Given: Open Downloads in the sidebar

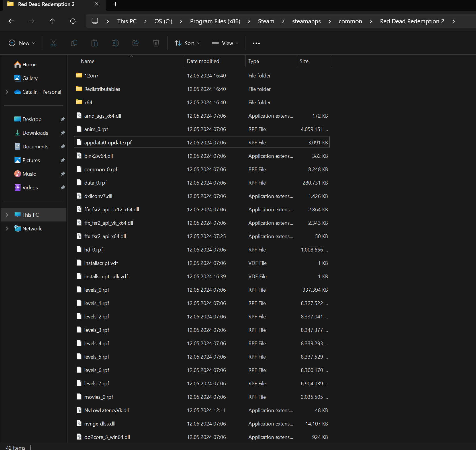Looking at the screenshot, I should 35,133.
